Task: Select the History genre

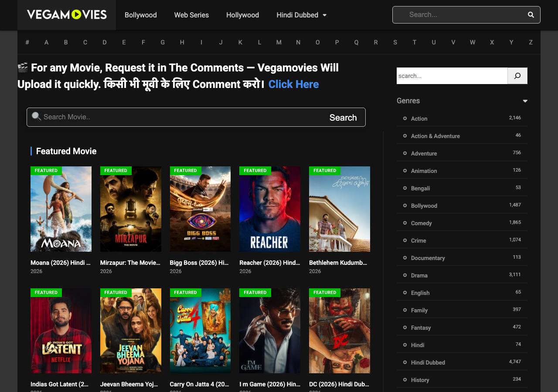Action: pos(420,380)
